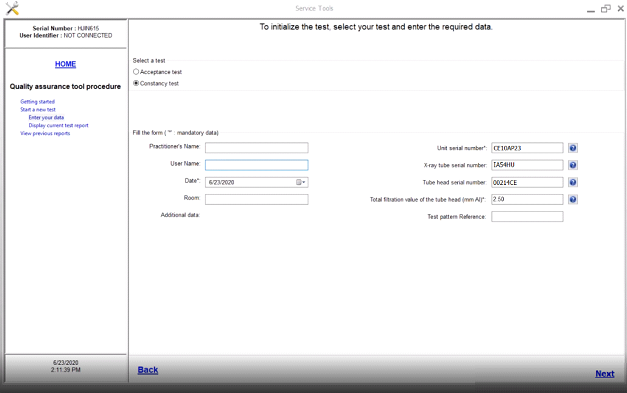Click help icon beside X-ray tube serial number
This screenshot has width=627, height=393.
point(573,165)
